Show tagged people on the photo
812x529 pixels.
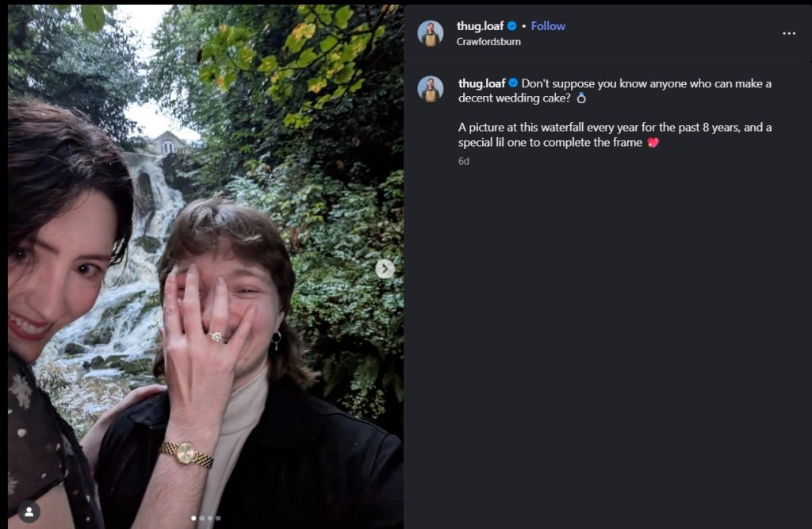(29, 512)
